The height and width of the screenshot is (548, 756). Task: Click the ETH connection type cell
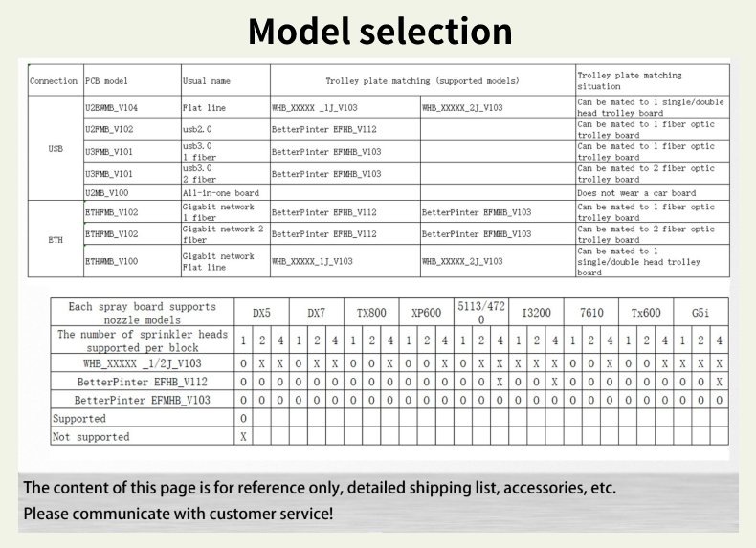point(56,240)
